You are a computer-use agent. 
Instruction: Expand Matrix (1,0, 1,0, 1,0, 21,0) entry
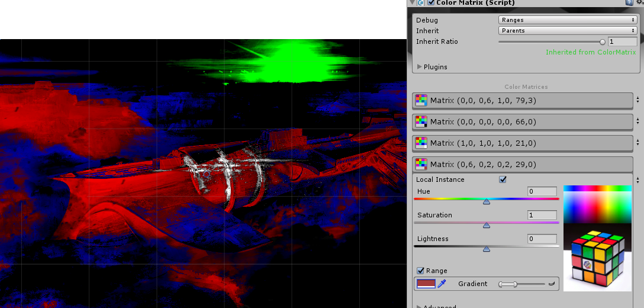click(x=523, y=143)
